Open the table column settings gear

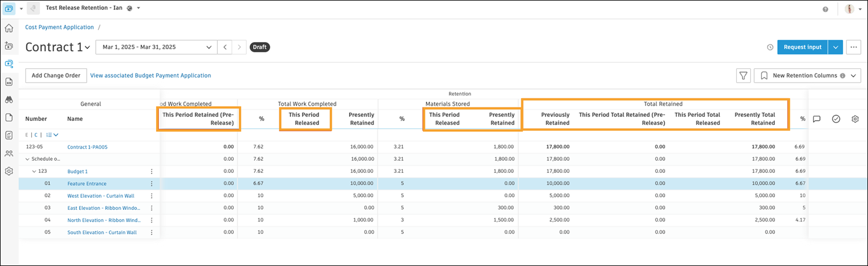pyautogui.click(x=855, y=119)
